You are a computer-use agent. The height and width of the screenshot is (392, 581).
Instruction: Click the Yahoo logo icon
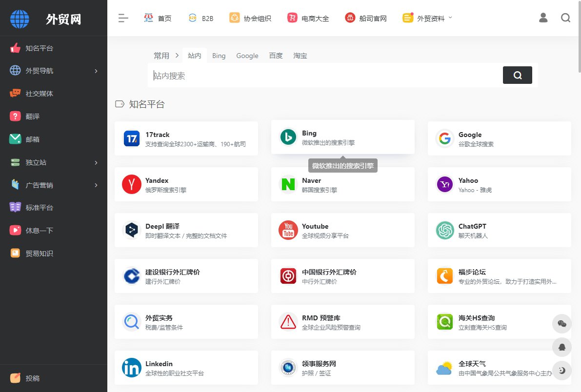444,184
